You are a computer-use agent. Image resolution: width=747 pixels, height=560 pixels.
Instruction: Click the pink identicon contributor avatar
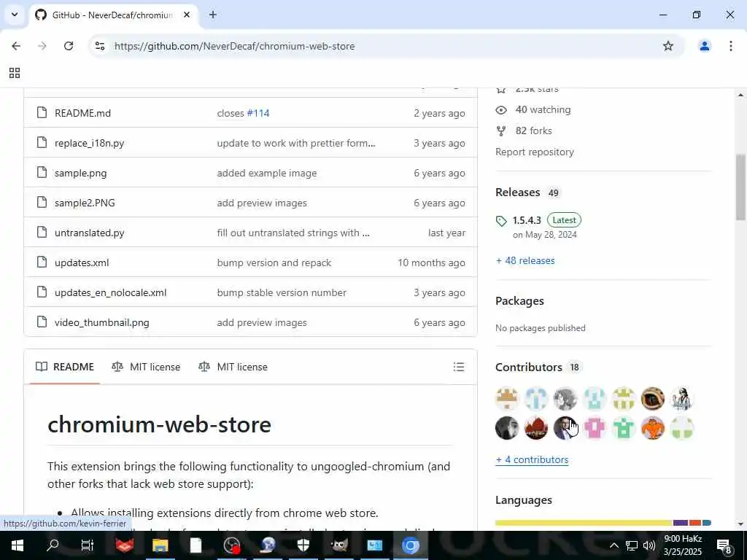[x=594, y=427]
